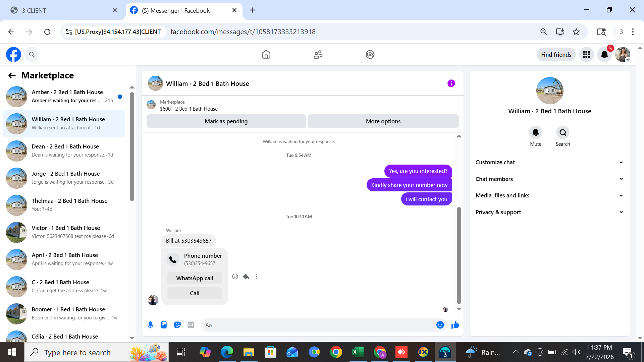Viewport: 644px width, 362px height.
Task: Open Boomer 1 Bed 1 Bath House chat
Action: coord(64,314)
